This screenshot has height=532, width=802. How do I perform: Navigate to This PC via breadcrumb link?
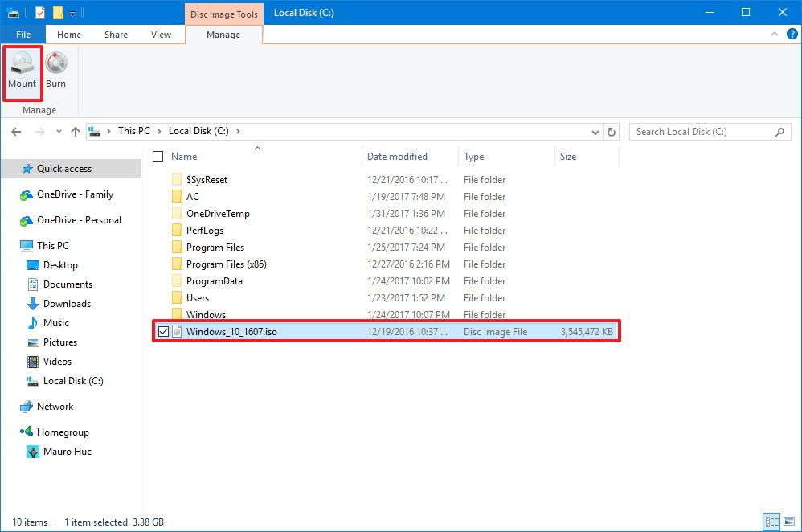pos(134,131)
